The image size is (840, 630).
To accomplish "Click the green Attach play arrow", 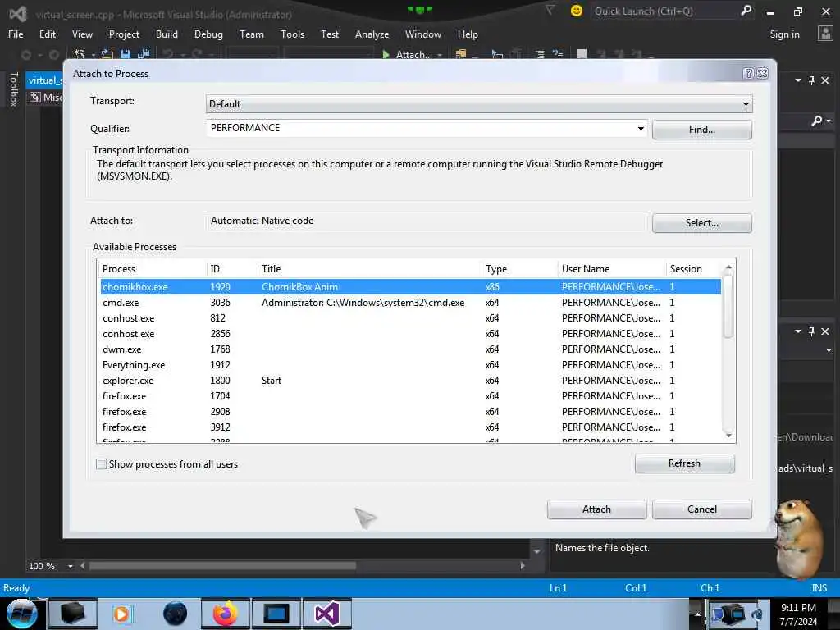I will tap(386, 54).
